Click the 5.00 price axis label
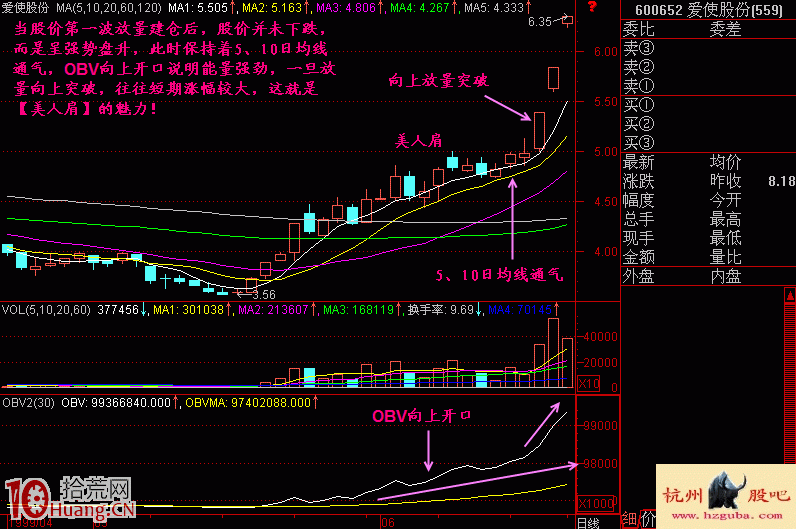This screenshot has width=796, height=529. [x=606, y=152]
